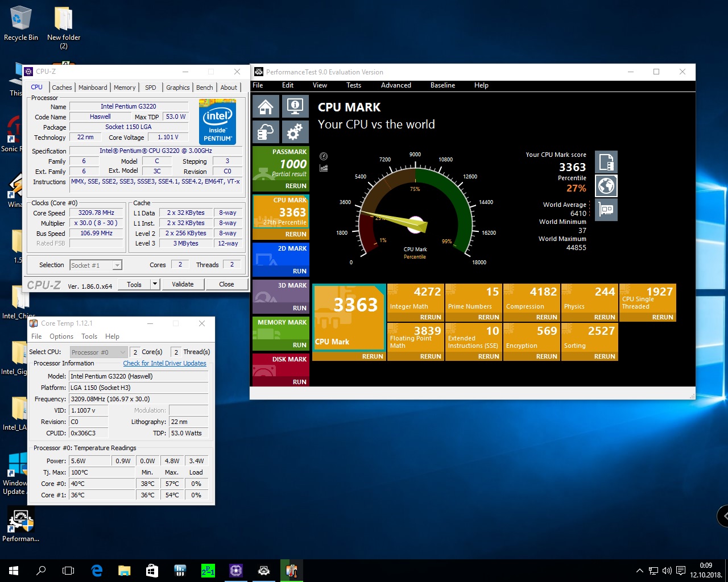Rerun the Integer Math test

431,317
